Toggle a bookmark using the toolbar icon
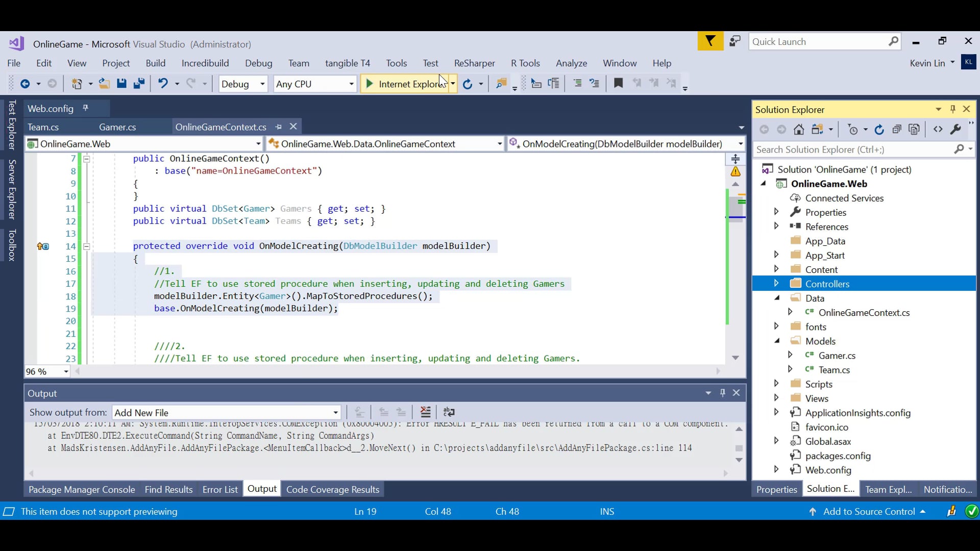980x551 pixels. click(x=618, y=83)
